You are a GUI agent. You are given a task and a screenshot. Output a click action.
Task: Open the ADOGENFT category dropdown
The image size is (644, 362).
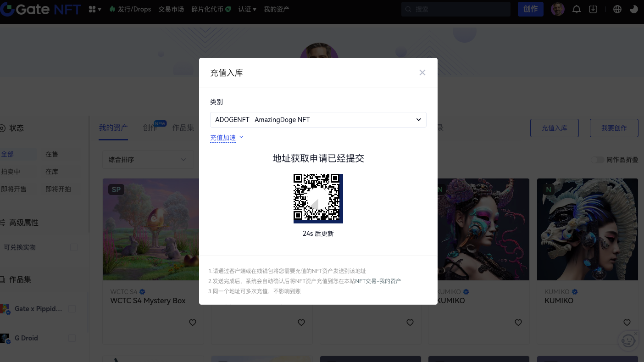coord(318,120)
